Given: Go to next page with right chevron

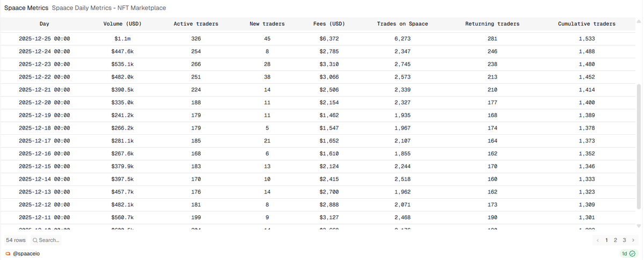Looking at the screenshot, I should [633, 240].
